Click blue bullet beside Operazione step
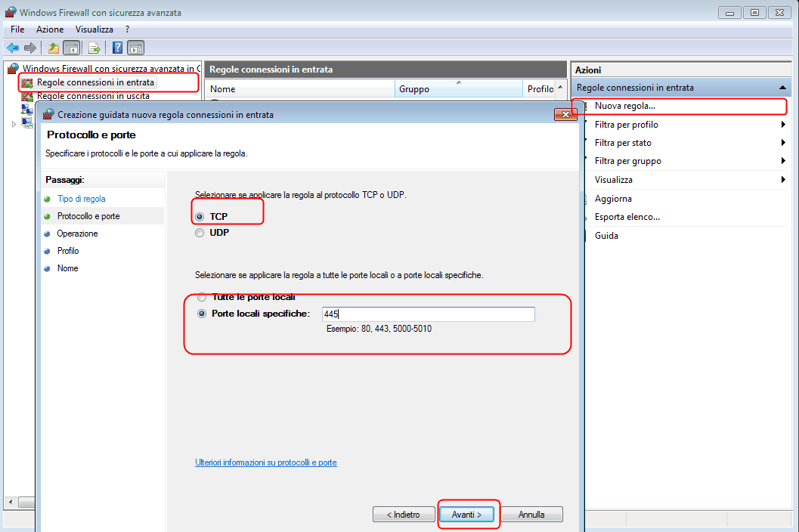 47,234
